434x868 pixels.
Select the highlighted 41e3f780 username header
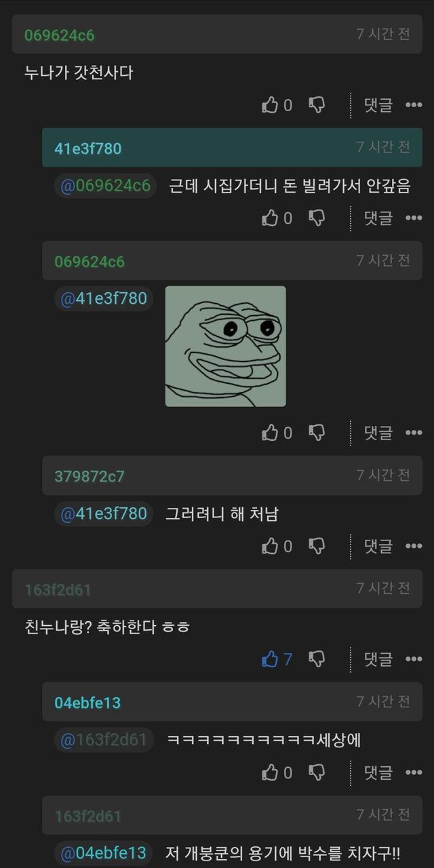point(87,149)
